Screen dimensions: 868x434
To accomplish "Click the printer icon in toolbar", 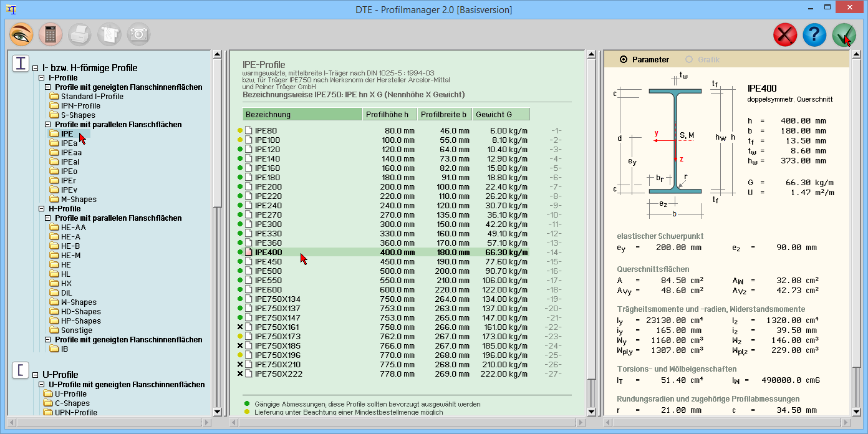I will pyautogui.click(x=80, y=34).
